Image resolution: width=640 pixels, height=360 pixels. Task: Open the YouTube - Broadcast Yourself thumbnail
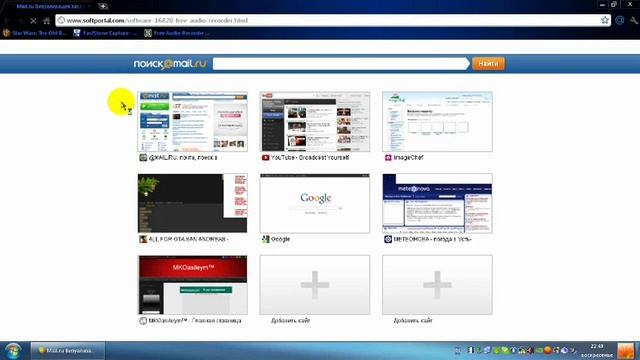tap(315, 122)
